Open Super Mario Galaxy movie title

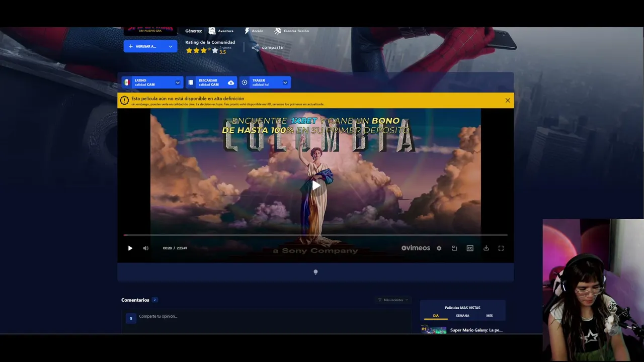click(476, 330)
